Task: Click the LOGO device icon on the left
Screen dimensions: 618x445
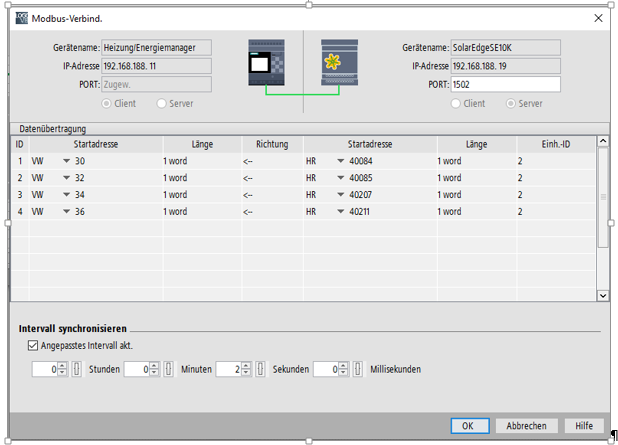Action: tap(266, 62)
